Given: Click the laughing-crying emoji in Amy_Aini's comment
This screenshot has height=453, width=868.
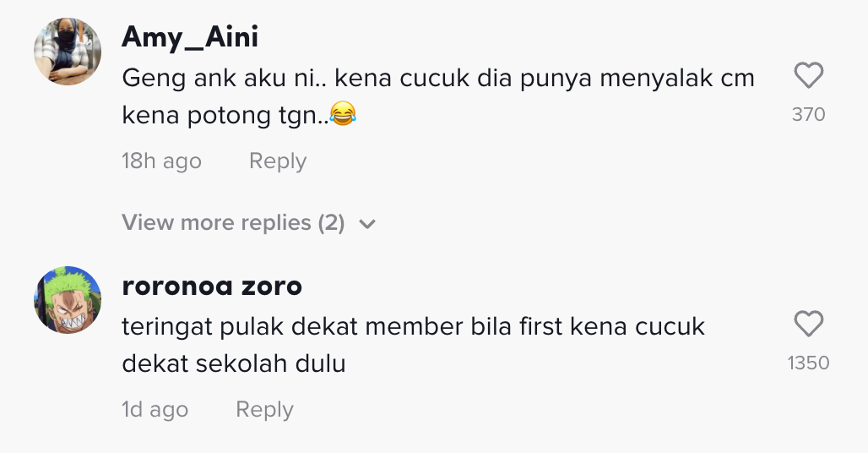Looking at the screenshot, I should [343, 114].
